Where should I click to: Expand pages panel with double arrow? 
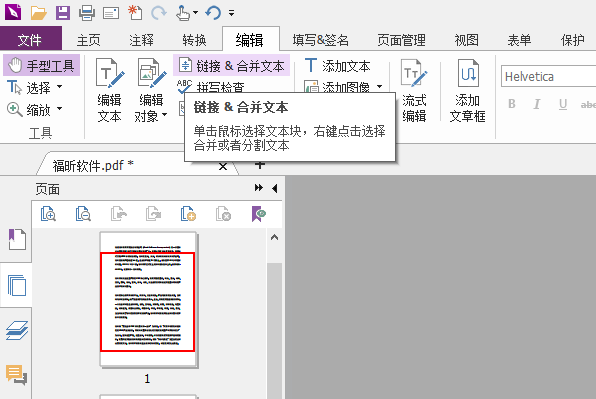pos(259,188)
